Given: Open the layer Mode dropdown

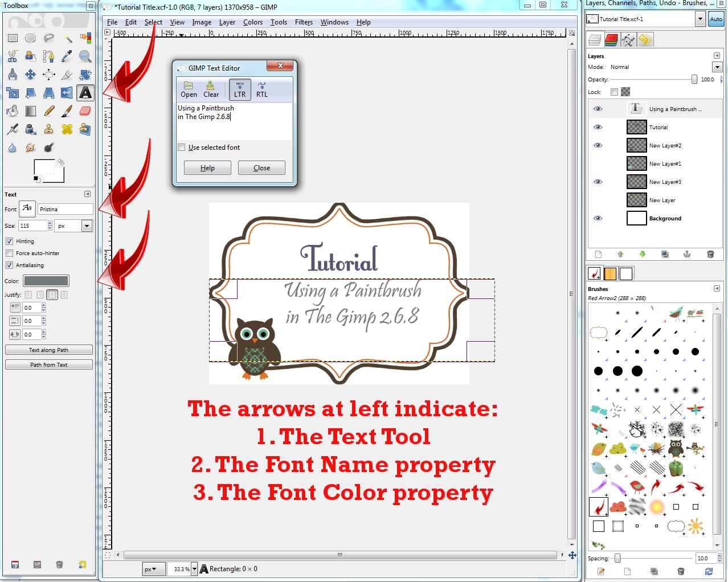Looking at the screenshot, I should [x=717, y=67].
